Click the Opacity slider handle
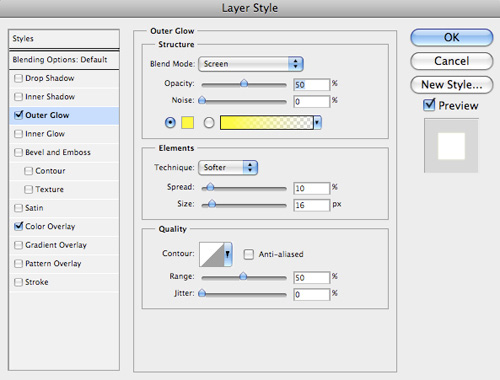The height and width of the screenshot is (380, 500). (244, 83)
